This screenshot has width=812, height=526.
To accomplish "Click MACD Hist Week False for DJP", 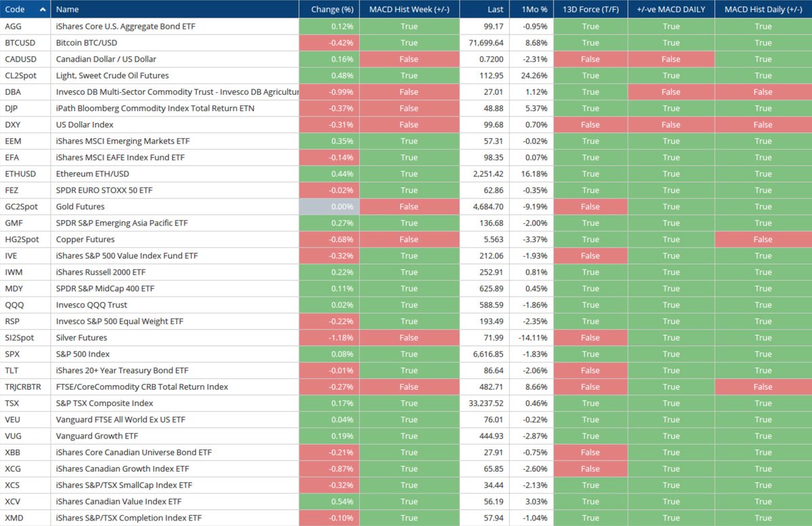I will (x=409, y=108).
